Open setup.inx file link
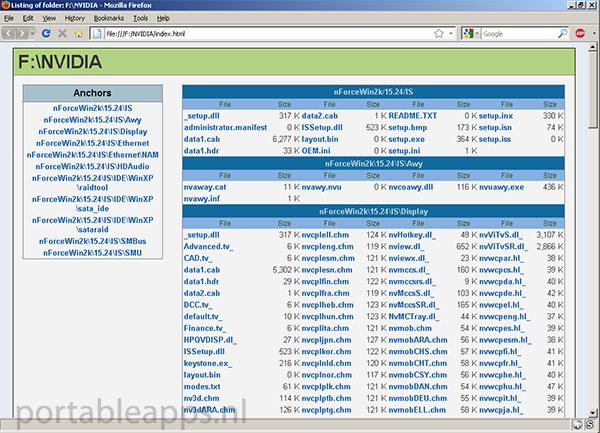Screen dimensions: 600x433 496,116
